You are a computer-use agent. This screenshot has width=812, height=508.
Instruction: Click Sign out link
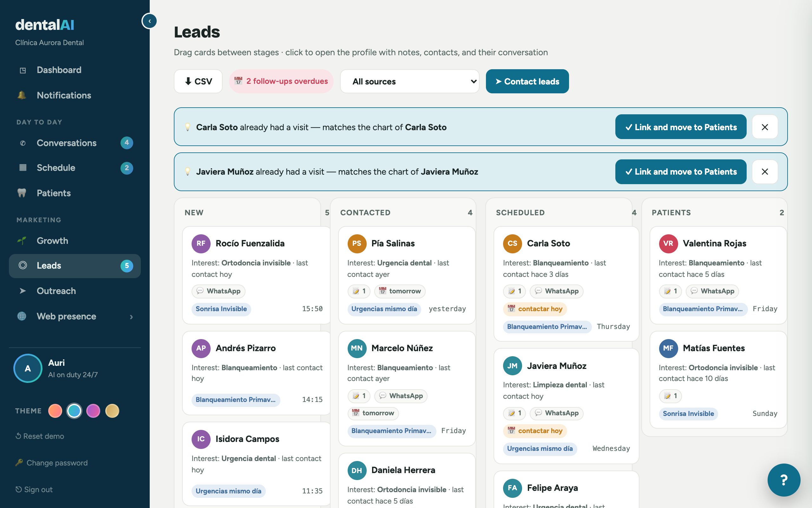[34, 490]
